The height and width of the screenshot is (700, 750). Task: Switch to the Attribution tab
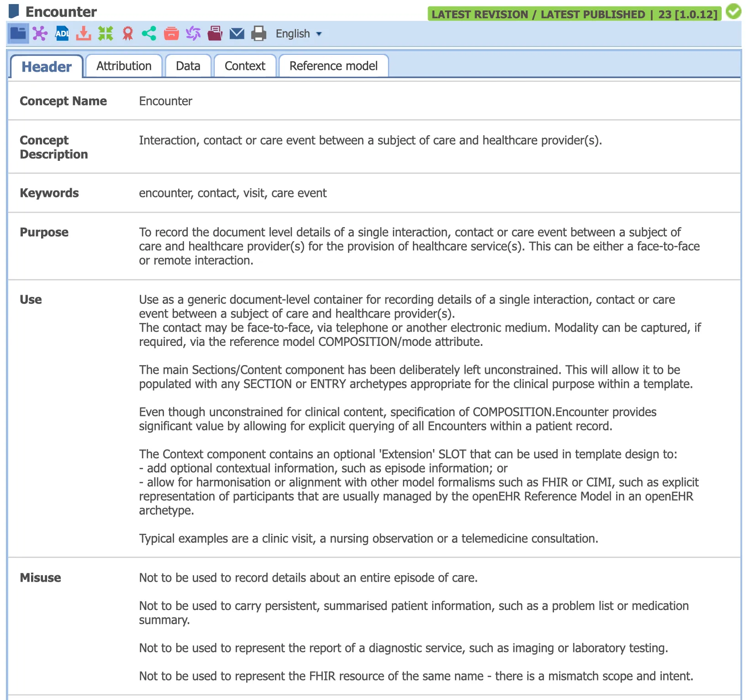(x=124, y=66)
